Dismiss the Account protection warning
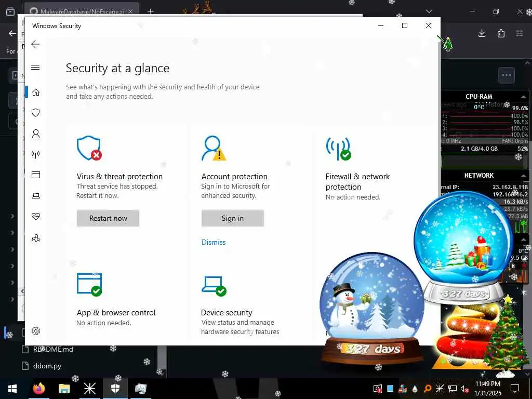 point(214,242)
